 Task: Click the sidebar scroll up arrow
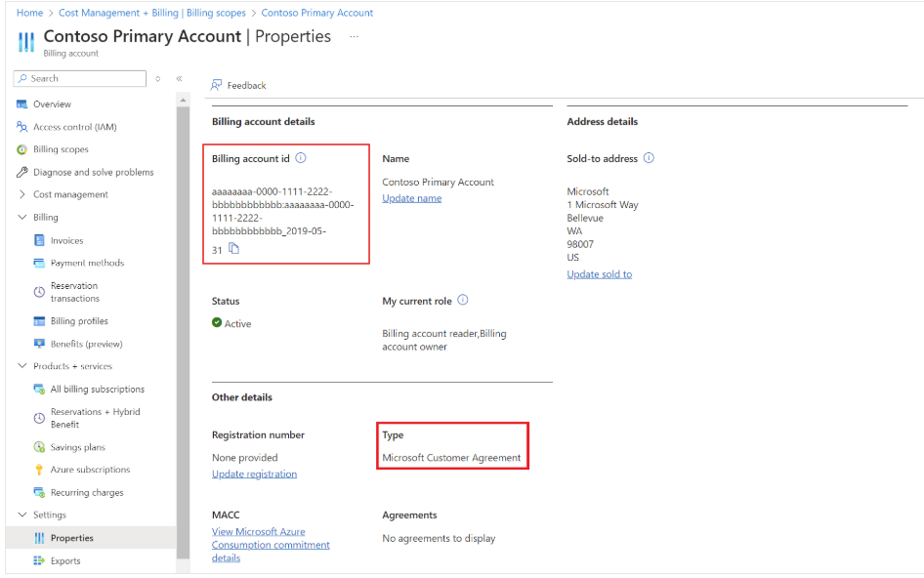pos(183,101)
